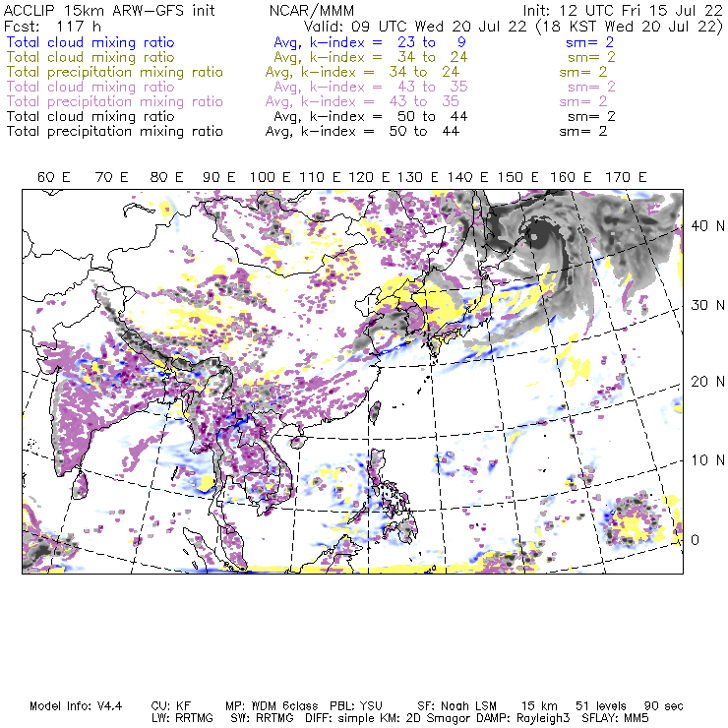Click the '130 E' longitude label

417,177
